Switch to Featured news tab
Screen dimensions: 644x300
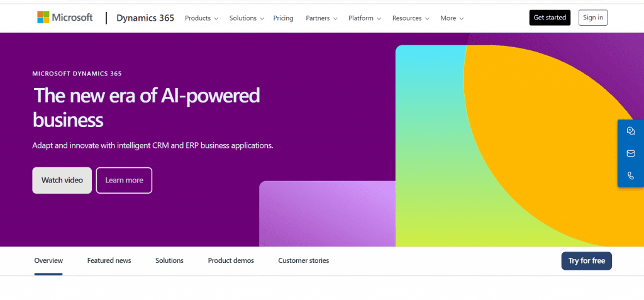coord(109,260)
